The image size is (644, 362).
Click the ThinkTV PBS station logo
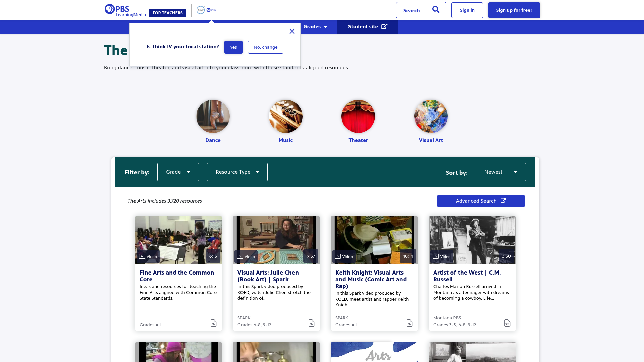[x=206, y=10]
